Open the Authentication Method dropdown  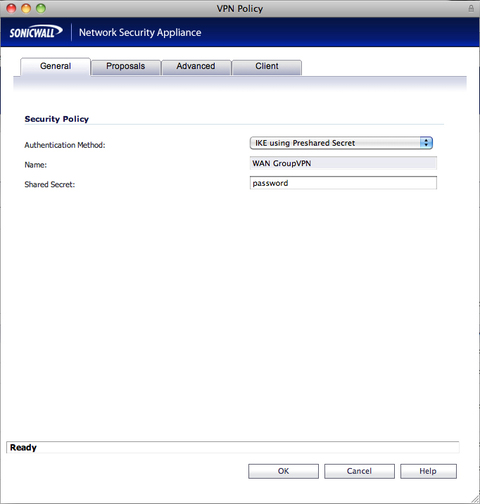pyautogui.click(x=341, y=143)
